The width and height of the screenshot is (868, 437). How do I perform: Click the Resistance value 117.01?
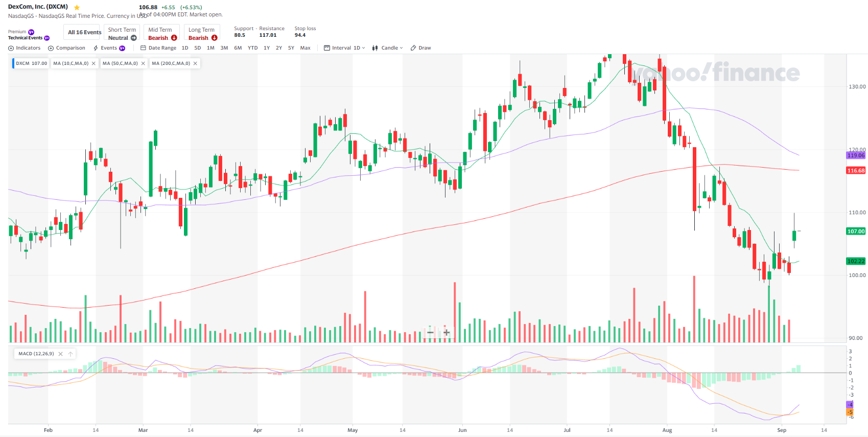point(268,35)
